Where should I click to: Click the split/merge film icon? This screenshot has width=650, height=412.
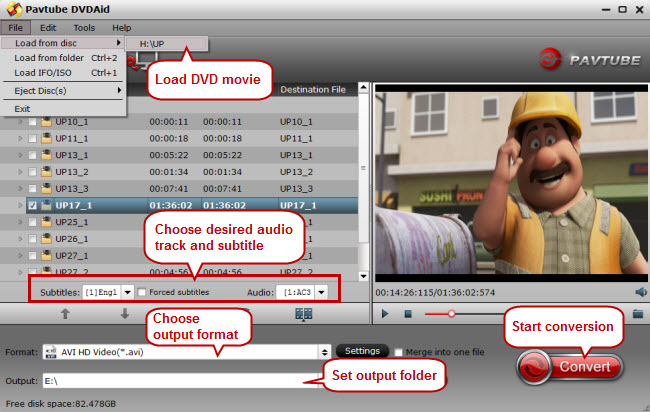point(303,314)
